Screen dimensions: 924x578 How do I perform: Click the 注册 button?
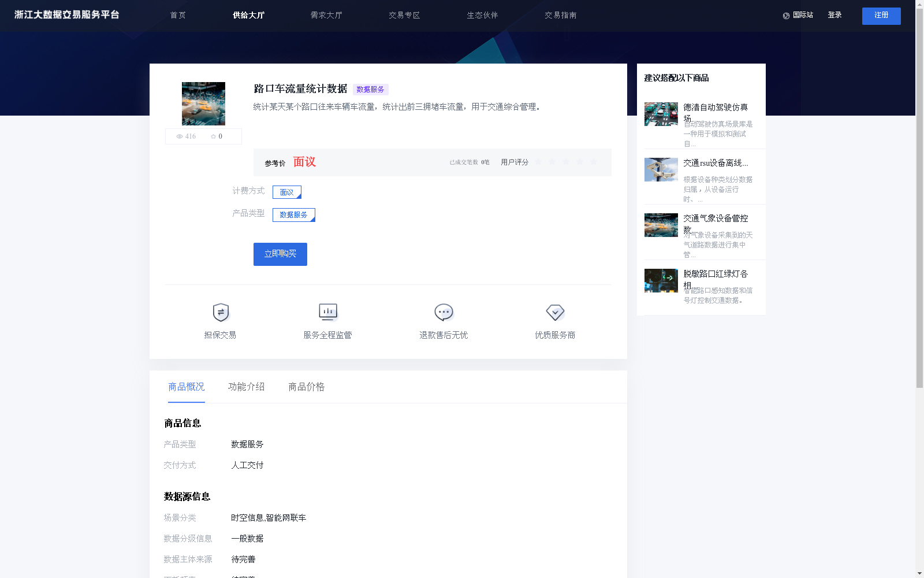pos(881,16)
